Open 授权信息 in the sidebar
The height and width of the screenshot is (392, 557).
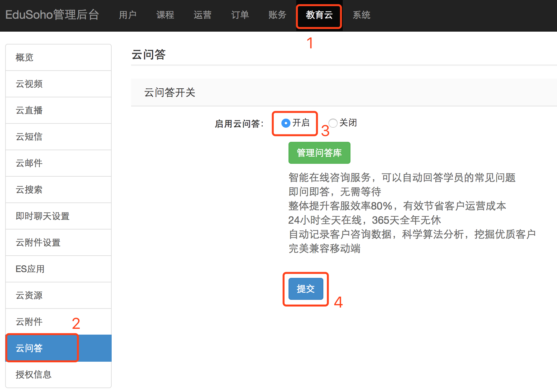click(58, 375)
